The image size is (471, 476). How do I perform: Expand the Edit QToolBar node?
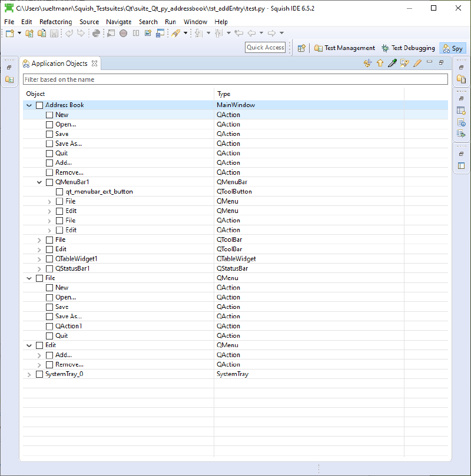[x=39, y=249]
